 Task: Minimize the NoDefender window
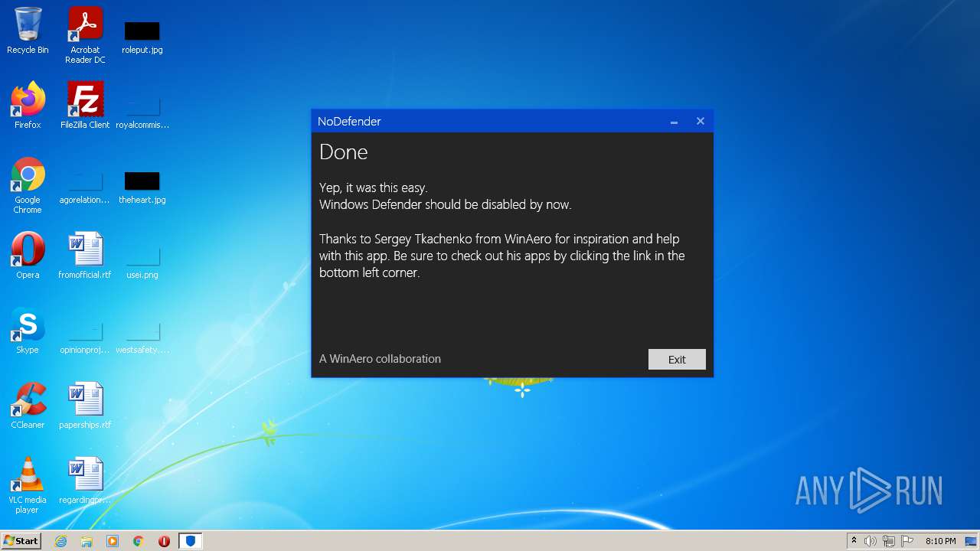coord(674,122)
